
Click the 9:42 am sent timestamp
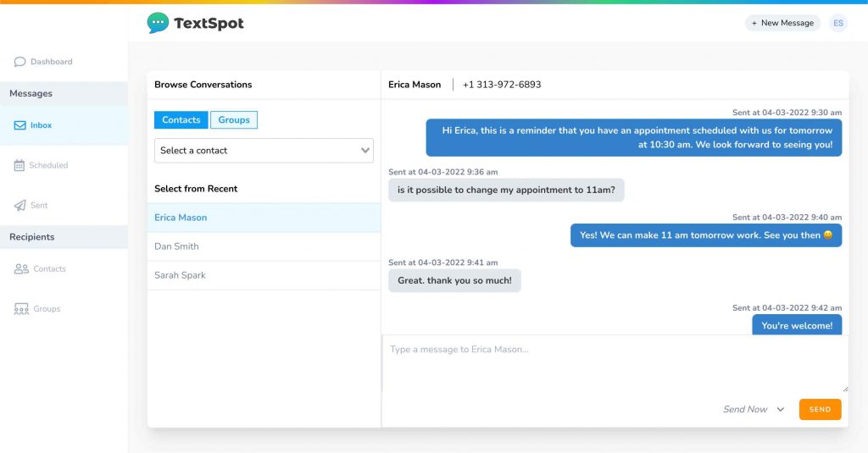coord(787,308)
